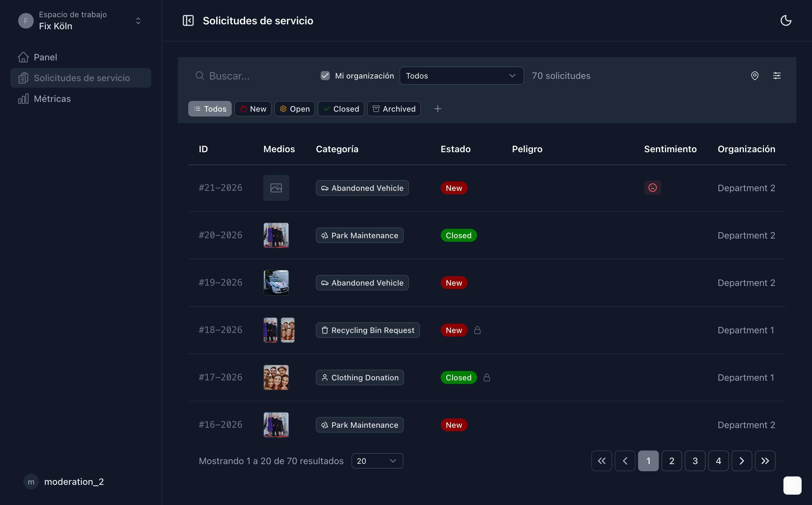Switch to the Closed filter tab

pos(341,108)
